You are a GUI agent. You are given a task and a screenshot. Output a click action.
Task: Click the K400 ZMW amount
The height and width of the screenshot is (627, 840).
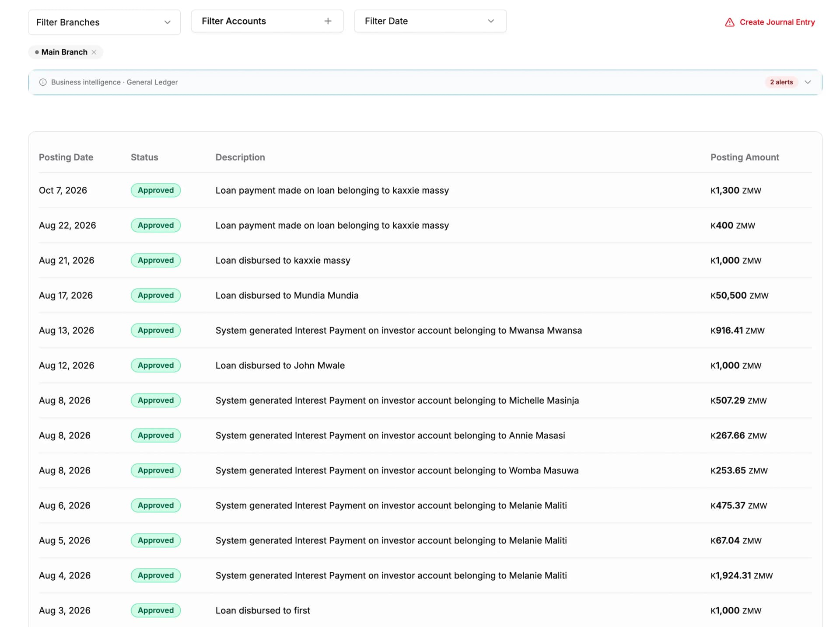(x=733, y=225)
